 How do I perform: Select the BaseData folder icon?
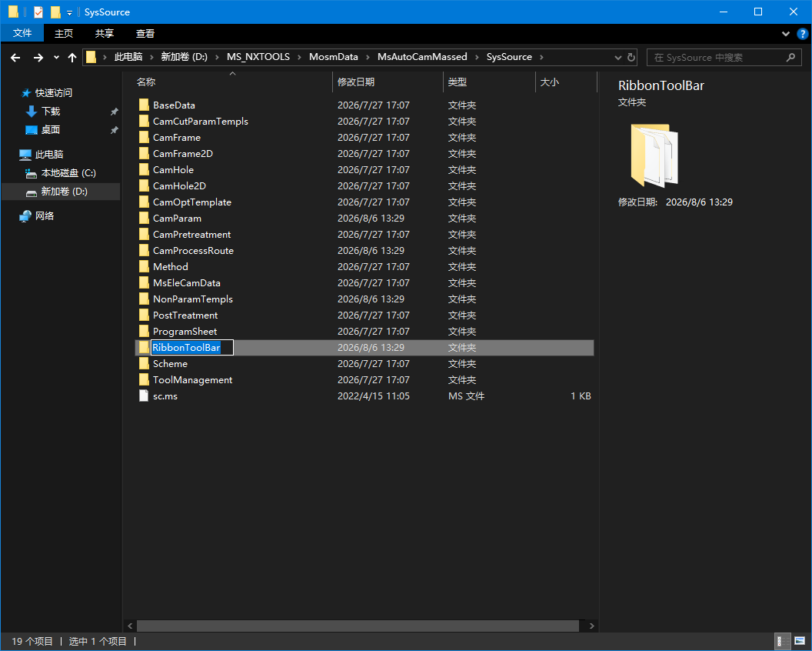coord(144,105)
